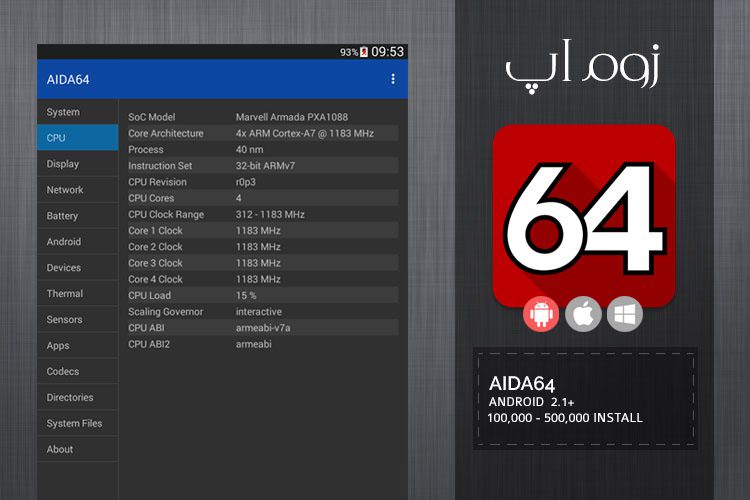
Task: Select the Core 1 Clock row label
Action: [x=155, y=231]
